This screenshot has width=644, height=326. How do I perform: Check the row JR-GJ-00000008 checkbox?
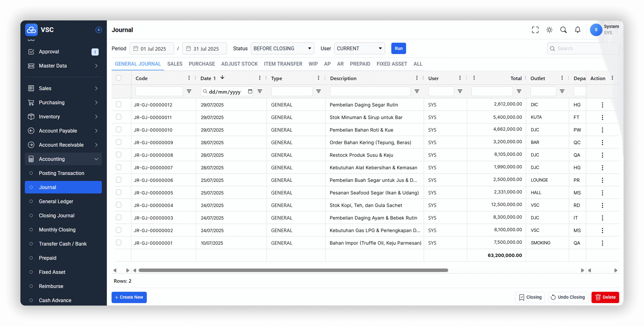[x=119, y=155]
